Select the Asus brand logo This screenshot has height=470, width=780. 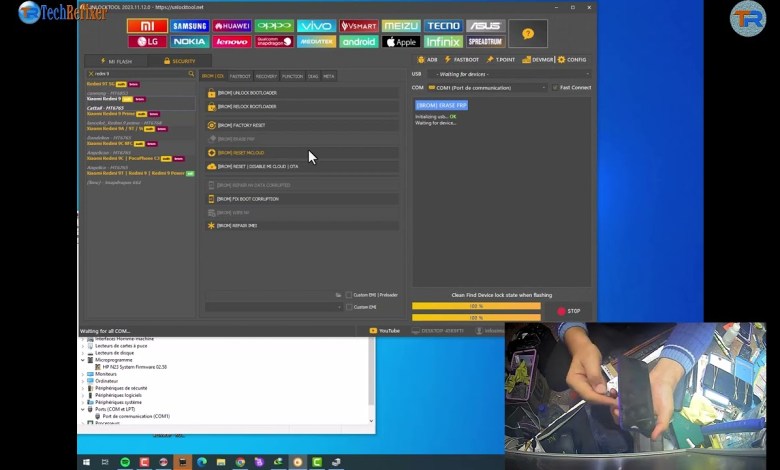click(x=486, y=26)
